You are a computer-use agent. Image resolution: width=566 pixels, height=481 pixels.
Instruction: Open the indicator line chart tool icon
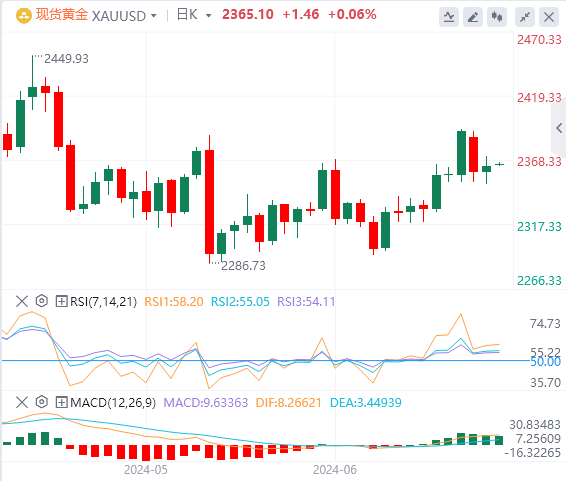click(x=449, y=17)
